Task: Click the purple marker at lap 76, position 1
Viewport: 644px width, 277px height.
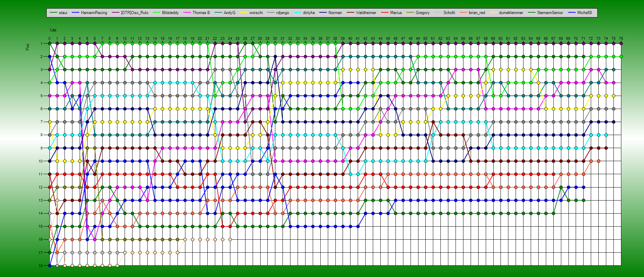Action: click(621, 44)
